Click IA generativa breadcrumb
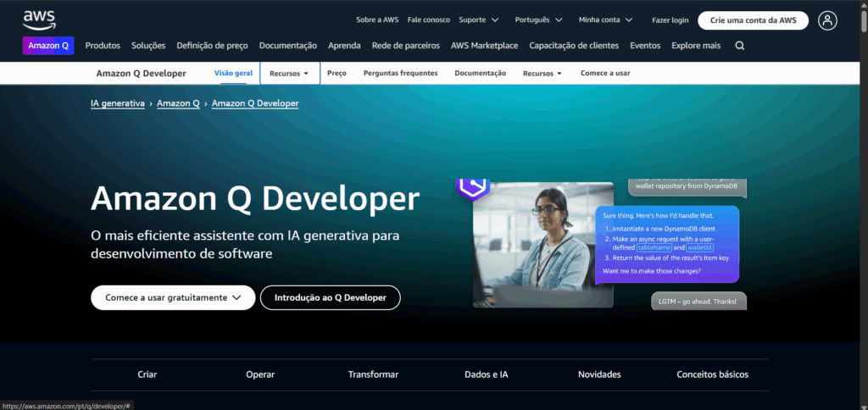The height and width of the screenshot is (410, 868). (x=117, y=102)
